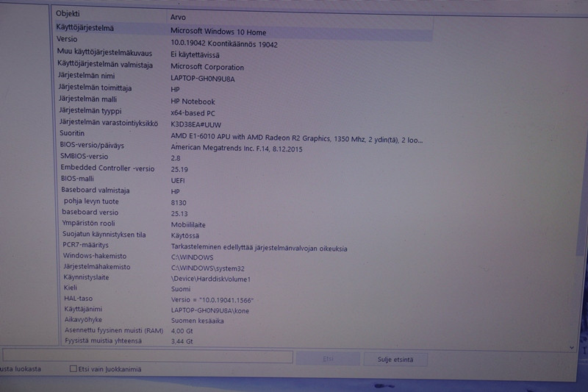The width and height of the screenshot is (588, 392).
Task: Click HAL value 'Versio = "10.0.19041.1566"'
Action: tap(212, 300)
